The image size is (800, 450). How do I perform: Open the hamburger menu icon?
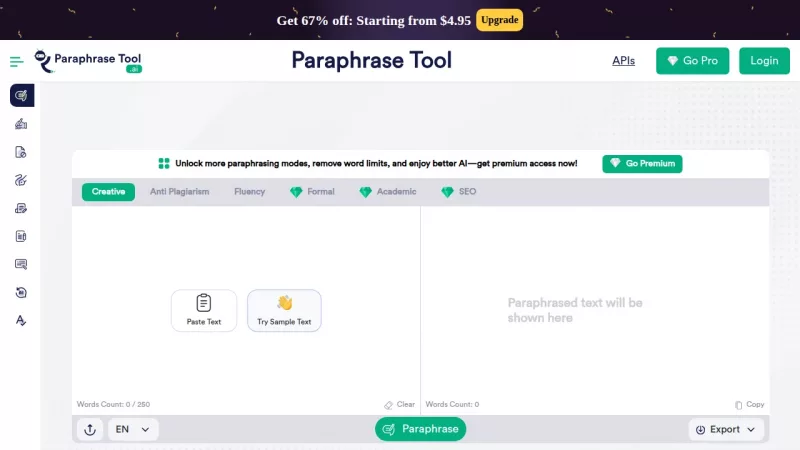point(16,62)
